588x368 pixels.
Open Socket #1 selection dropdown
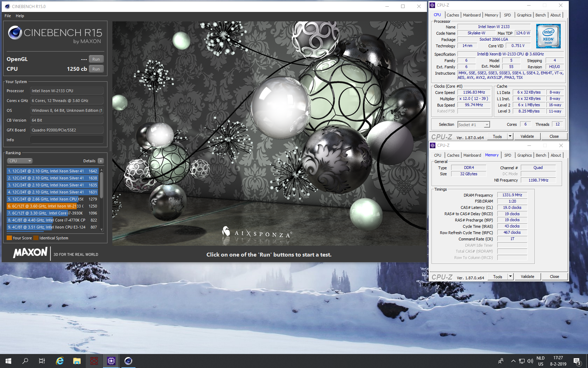point(474,125)
